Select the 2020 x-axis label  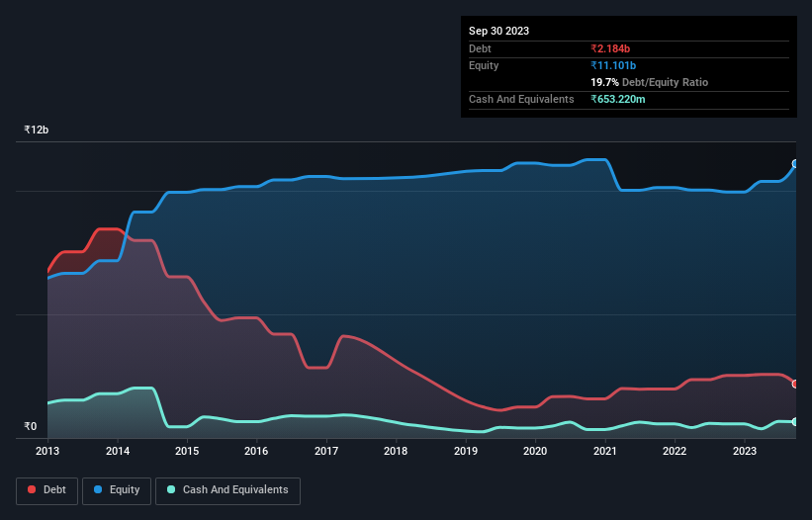pos(535,451)
